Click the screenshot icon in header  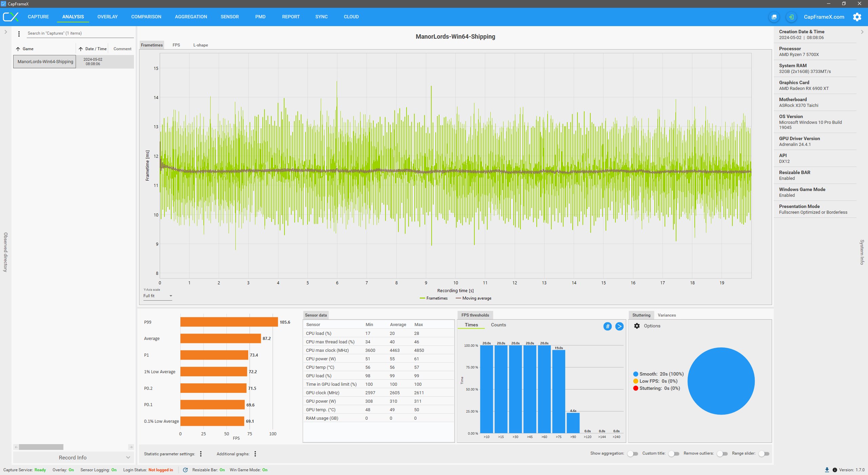click(774, 17)
